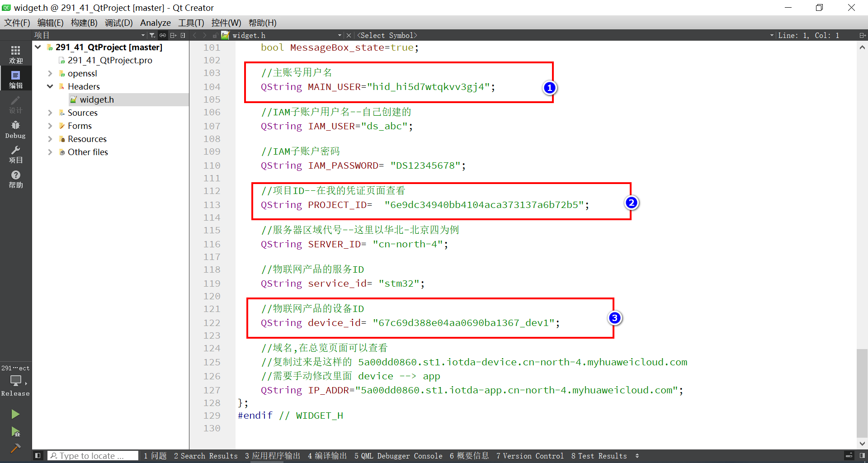
Task: Open the 控件(W) menu
Action: [226, 23]
